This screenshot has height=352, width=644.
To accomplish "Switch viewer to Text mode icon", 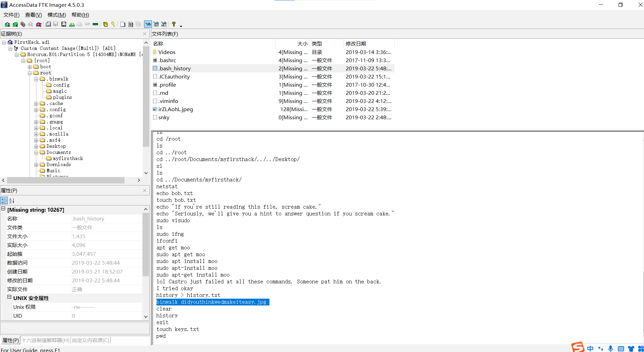I will click(x=156, y=24).
